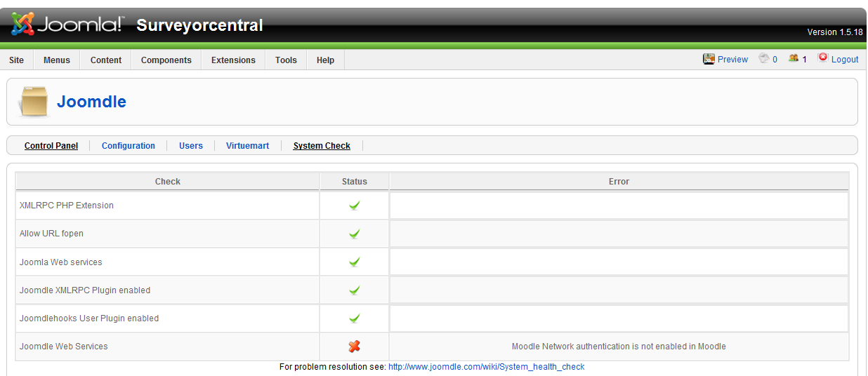Click the green checkmark for Joomla Web services
Viewport: 868px width, 376px height.
[x=355, y=262]
